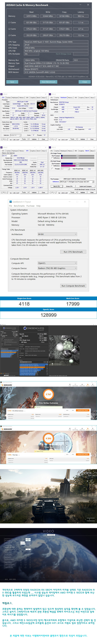
Task: Toggle checkbox beside Cinebench OpenGL Run button
Action: tap(48, 334)
